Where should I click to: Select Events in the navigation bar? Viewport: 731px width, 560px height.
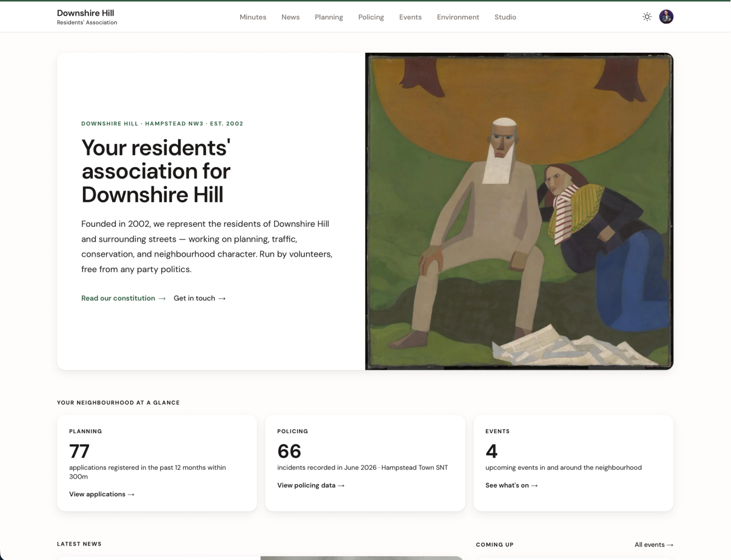pyautogui.click(x=410, y=17)
